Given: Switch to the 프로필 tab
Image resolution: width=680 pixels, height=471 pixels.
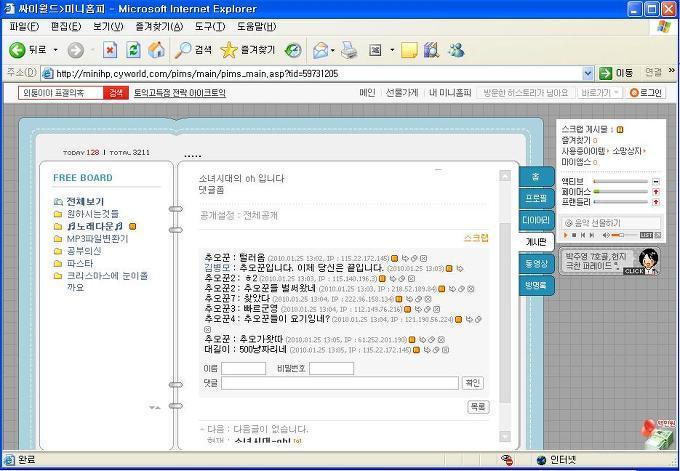Looking at the screenshot, I should click(536, 198).
